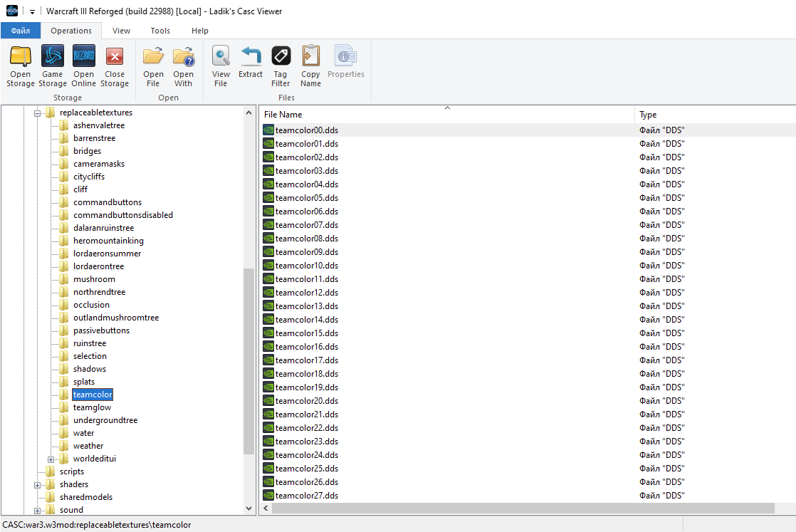Select the bridges folder
The image size is (796, 532).
(x=88, y=151)
